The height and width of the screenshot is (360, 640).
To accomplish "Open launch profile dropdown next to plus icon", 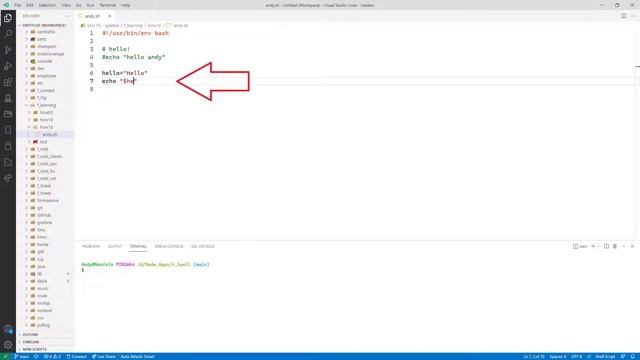I will tap(598, 246).
